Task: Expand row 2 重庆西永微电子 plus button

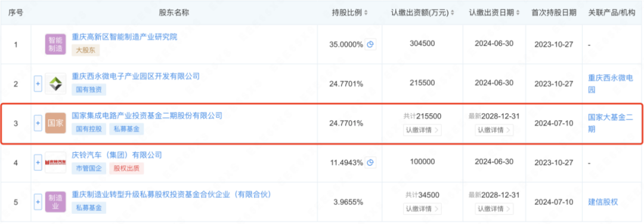Action: (38, 84)
